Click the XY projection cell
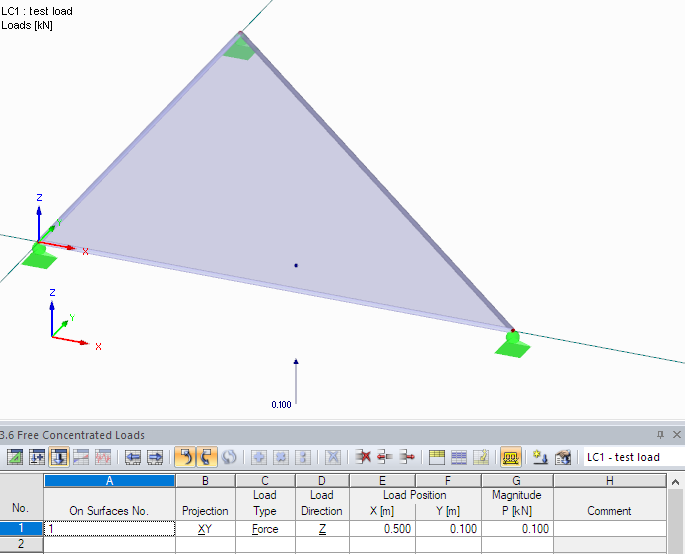 pyautogui.click(x=205, y=529)
